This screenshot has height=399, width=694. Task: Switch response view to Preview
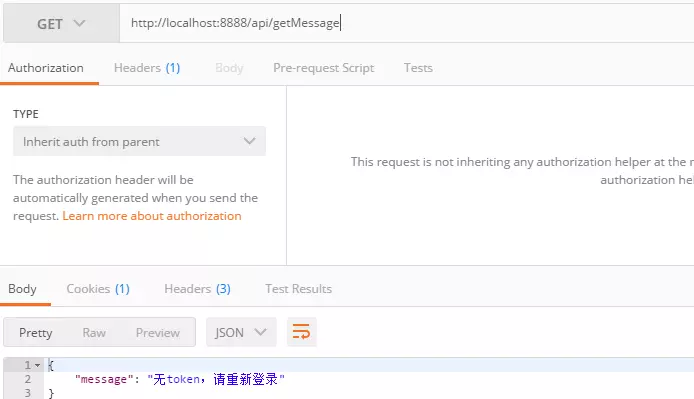(158, 333)
